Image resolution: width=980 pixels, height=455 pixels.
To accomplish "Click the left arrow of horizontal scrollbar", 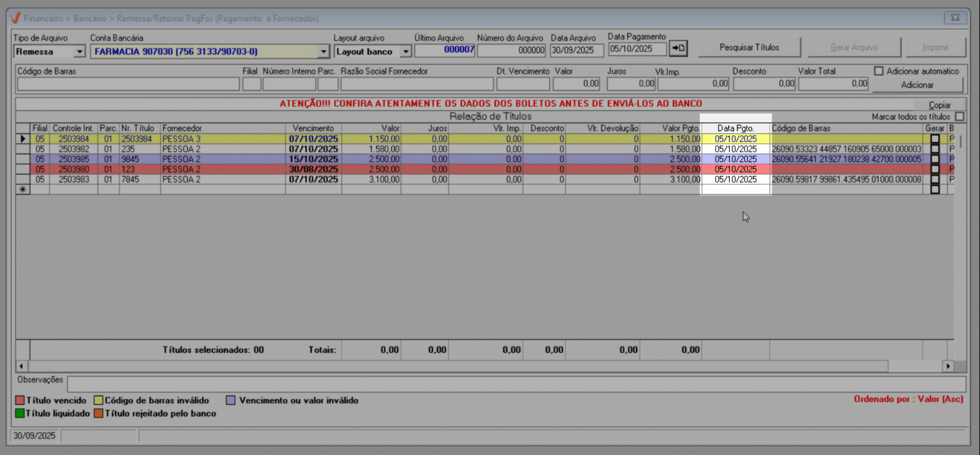I will pos(21,366).
